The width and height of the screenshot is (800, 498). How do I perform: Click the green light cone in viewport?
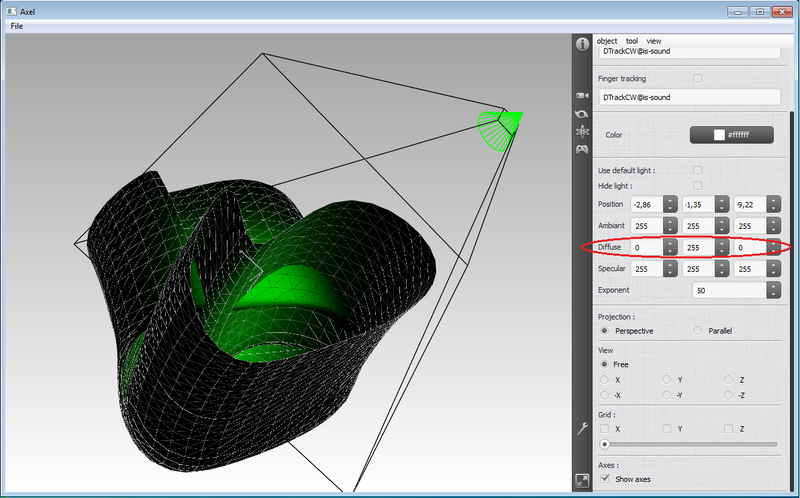click(x=500, y=127)
